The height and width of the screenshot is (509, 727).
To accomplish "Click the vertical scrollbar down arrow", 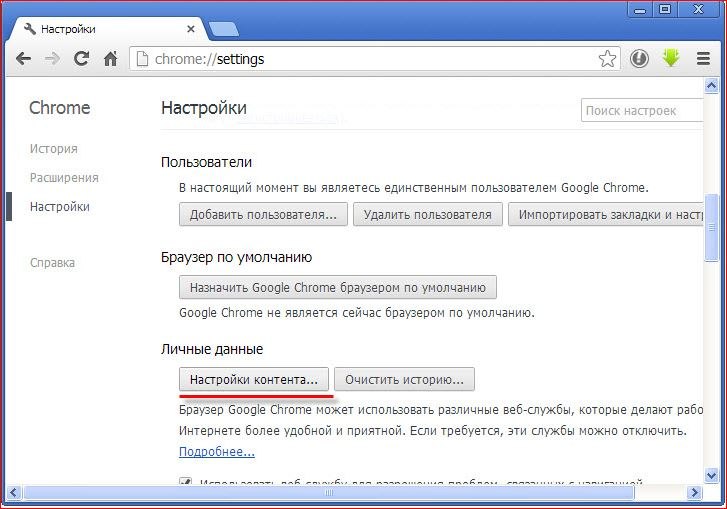I will 711,475.
